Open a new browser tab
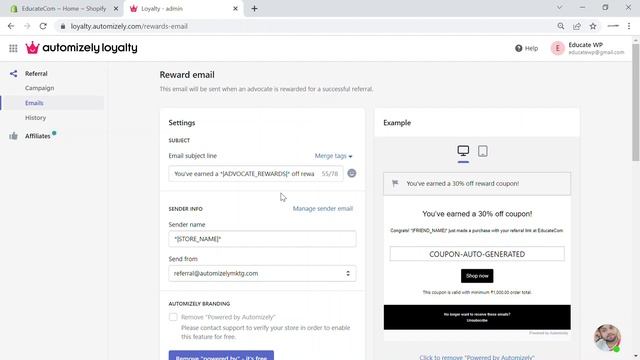Viewport: 640px width, 360px height. tap(254, 9)
